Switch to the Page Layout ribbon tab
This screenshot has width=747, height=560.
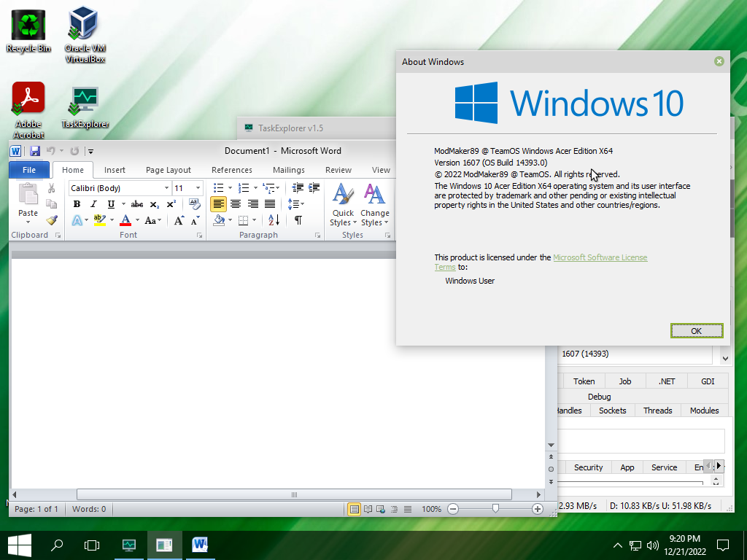169,170
